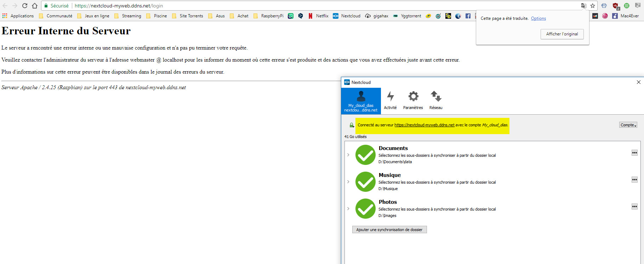Open the Jeux en ligne bookmarks folder
The image size is (644, 264).
pyautogui.click(x=93, y=16)
